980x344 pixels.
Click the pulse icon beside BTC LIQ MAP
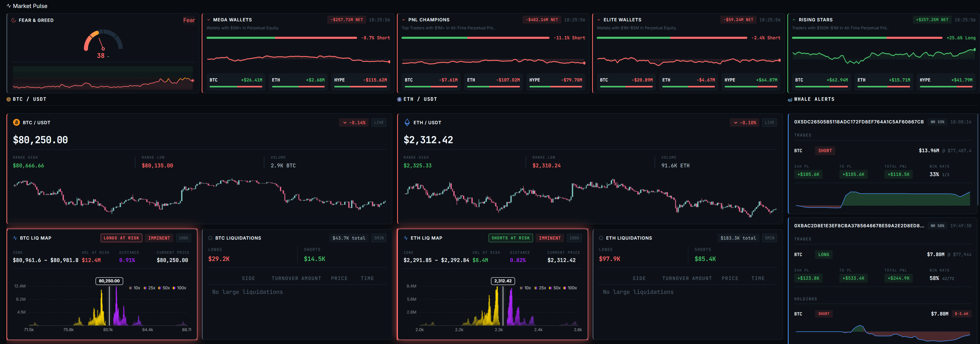pyautogui.click(x=15, y=238)
